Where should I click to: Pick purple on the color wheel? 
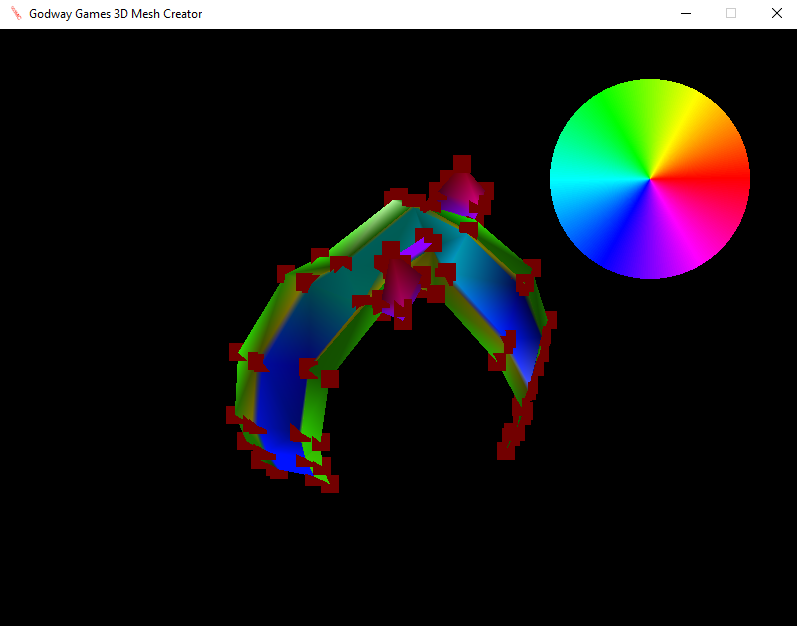pos(650,251)
